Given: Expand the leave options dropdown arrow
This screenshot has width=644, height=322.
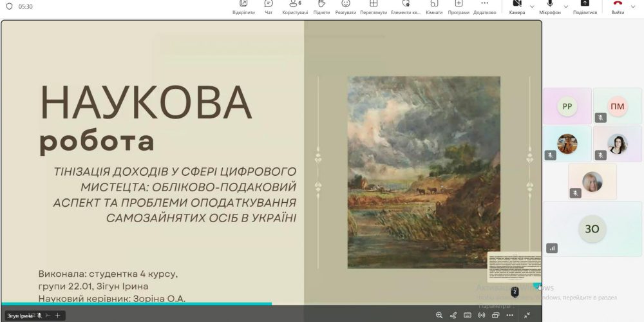Looking at the screenshot, I should click(x=632, y=6).
